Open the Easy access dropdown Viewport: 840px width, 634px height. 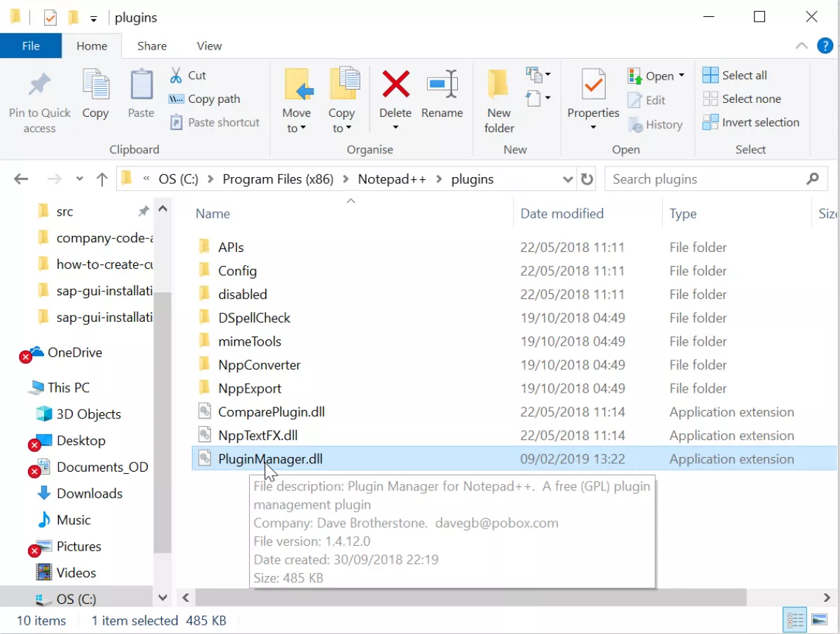pyautogui.click(x=538, y=98)
